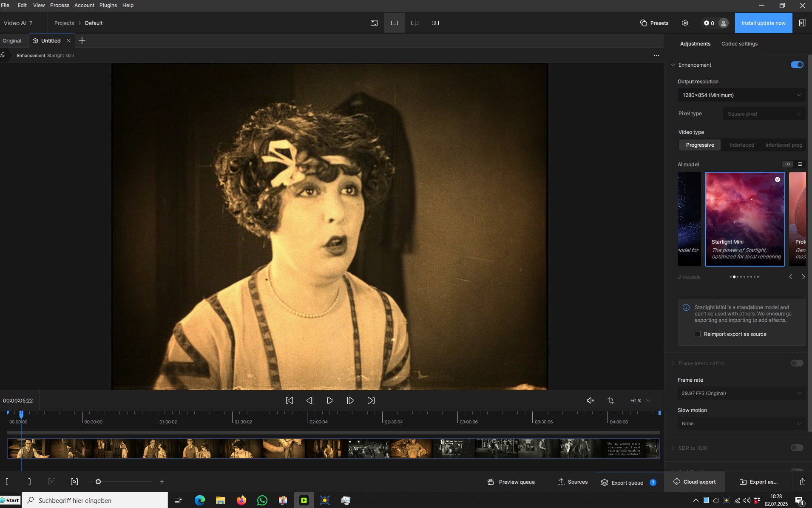This screenshot has width=812, height=508.
Task: Switch to the Codec settings tab
Action: pos(739,44)
